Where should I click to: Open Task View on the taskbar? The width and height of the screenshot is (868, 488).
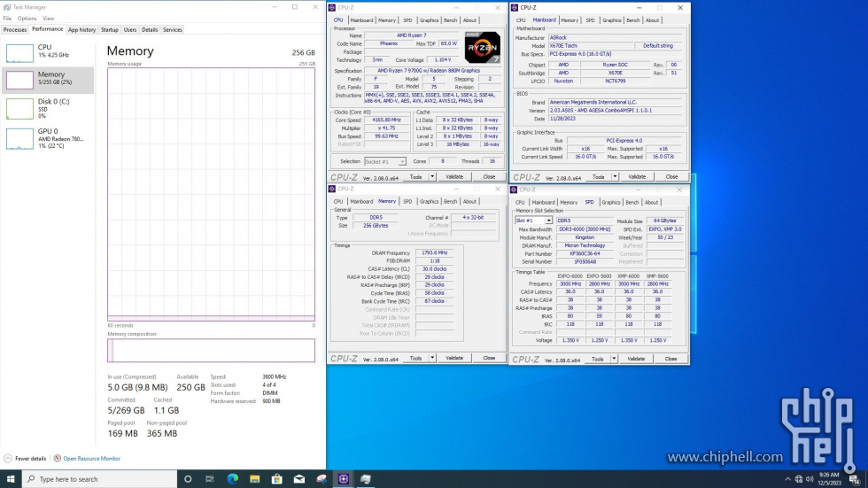(x=209, y=478)
